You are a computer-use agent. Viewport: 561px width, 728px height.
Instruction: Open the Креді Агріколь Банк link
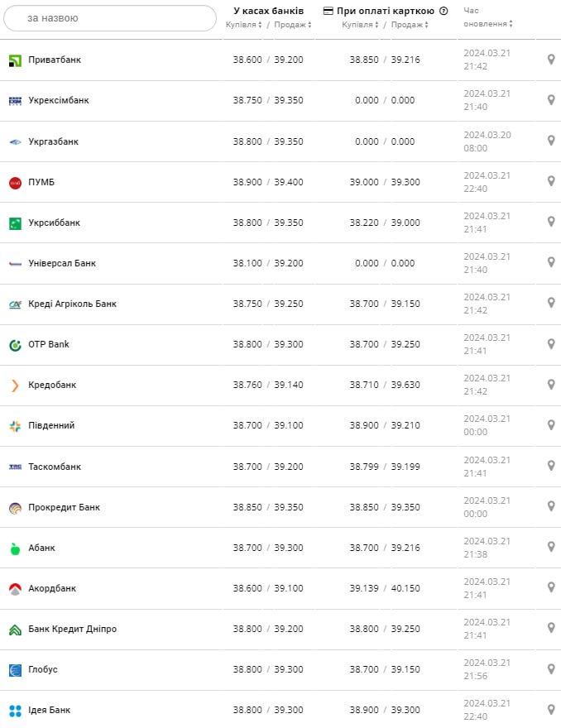click(x=72, y=304)
